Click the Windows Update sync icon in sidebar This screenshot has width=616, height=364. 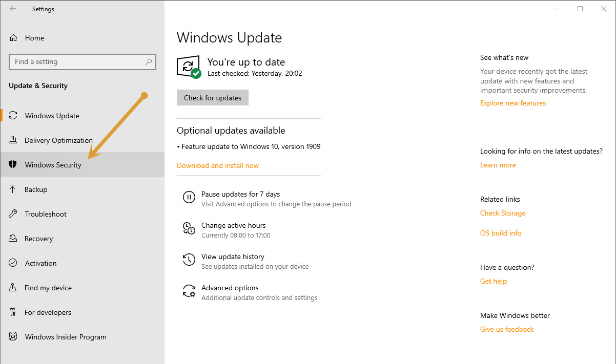click(x=13, y=116)
